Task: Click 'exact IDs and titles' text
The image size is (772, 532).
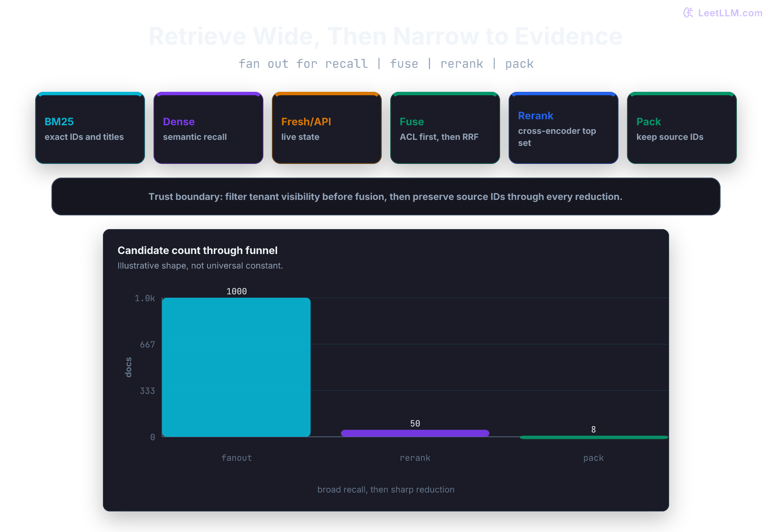Action: tap(84, 137)
